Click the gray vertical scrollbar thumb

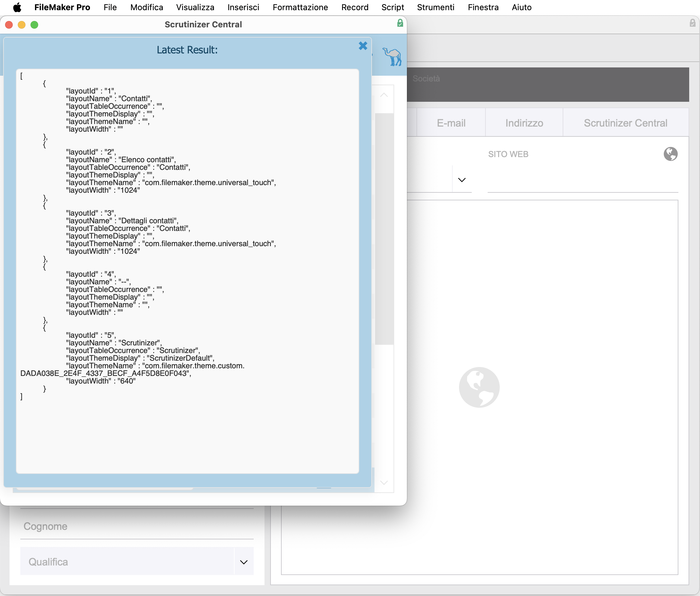coord(384,229)
